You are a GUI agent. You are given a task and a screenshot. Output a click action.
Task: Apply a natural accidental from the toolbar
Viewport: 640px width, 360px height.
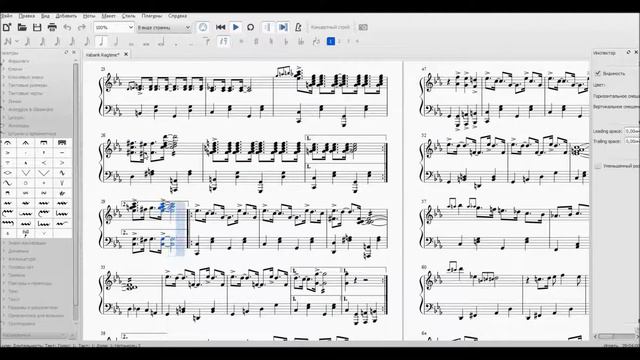[x=271, y=41]
